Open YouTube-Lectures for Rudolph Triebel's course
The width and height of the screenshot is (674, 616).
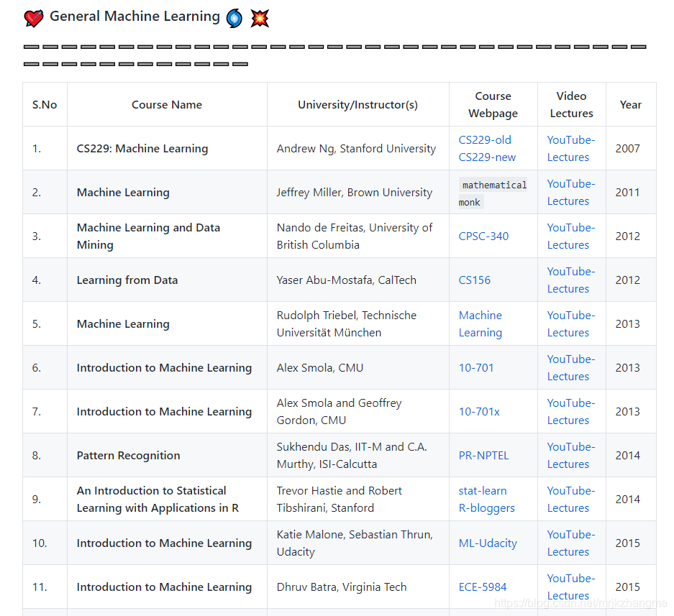571,324
